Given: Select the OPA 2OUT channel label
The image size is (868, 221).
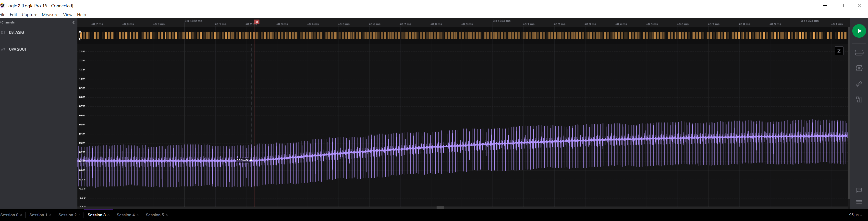Looking at the screenshot, I should coord(18,49).
